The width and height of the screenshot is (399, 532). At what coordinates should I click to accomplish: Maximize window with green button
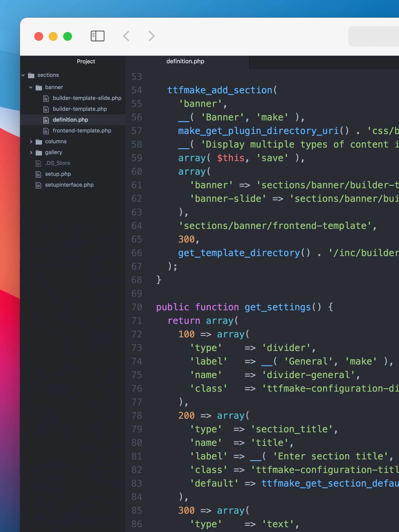[x=67, y=36]
